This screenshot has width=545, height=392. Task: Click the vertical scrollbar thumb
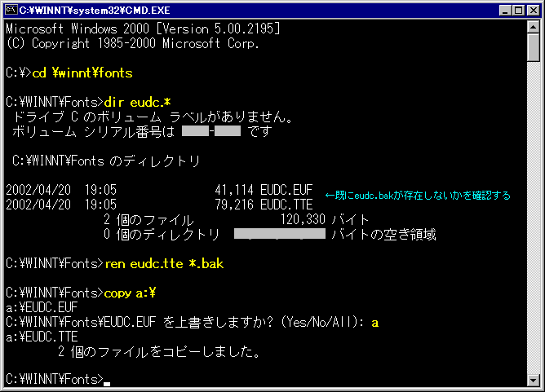[x=534, y=47]
